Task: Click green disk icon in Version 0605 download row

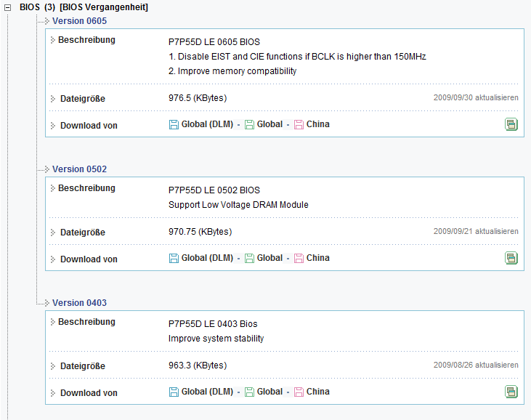Action: point(249,124)
